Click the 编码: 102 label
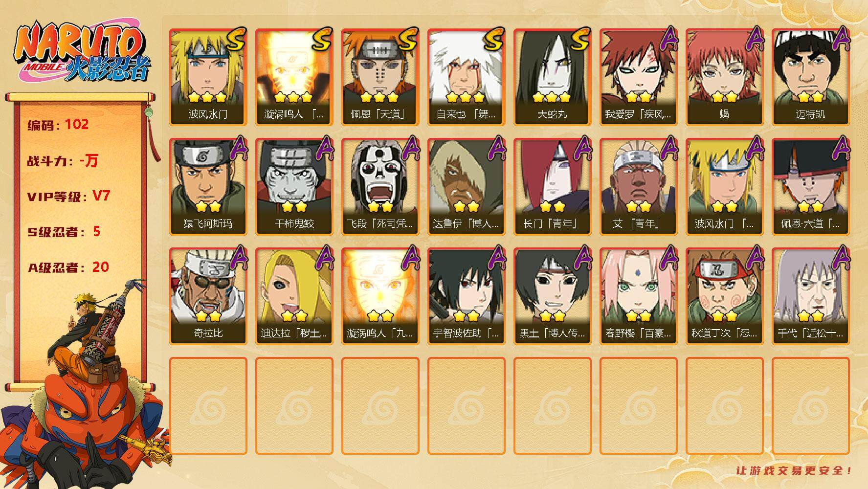Viewport: 868px width, 489px height. 58,125
